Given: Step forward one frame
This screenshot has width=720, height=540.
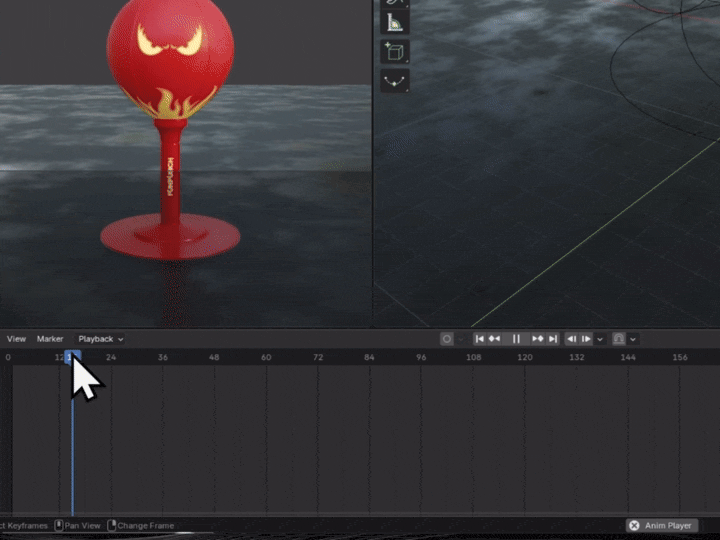Looking at the screenshot, I should click(x=586, y=339).
